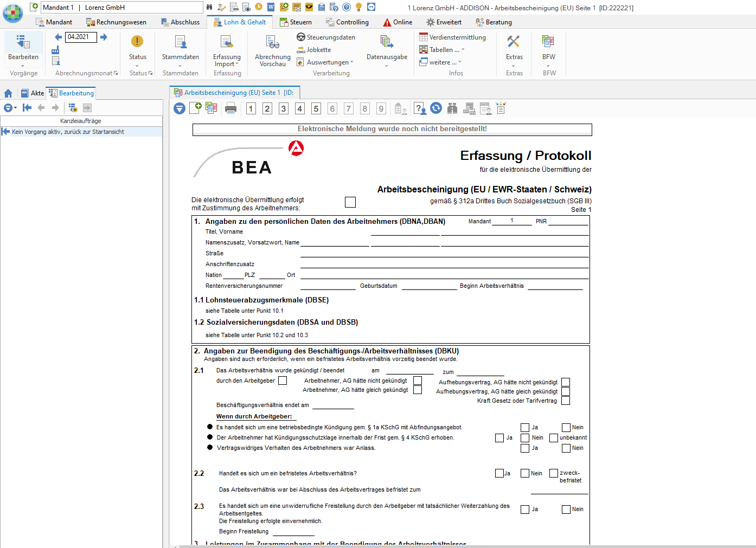Check 'Kraft Gesetz oder Tarifvertrag' box

(566, 401)
